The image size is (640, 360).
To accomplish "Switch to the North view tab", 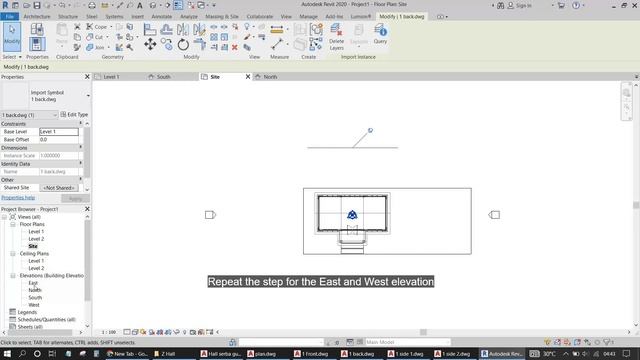I will [x=270, y=77].
